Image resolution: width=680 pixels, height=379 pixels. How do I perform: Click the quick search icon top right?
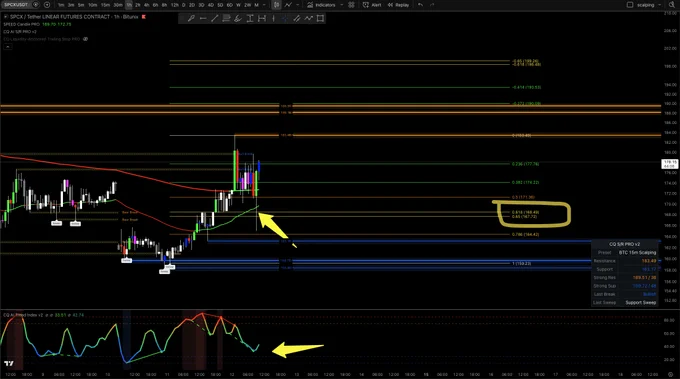click(x=671, y=5)
